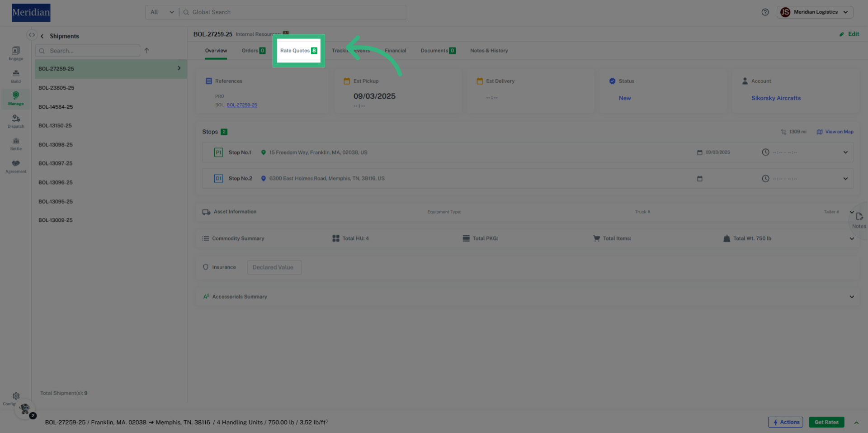Click the Edit button
Image resolution: width=868 pixels, height=433 pixels.
849,34
